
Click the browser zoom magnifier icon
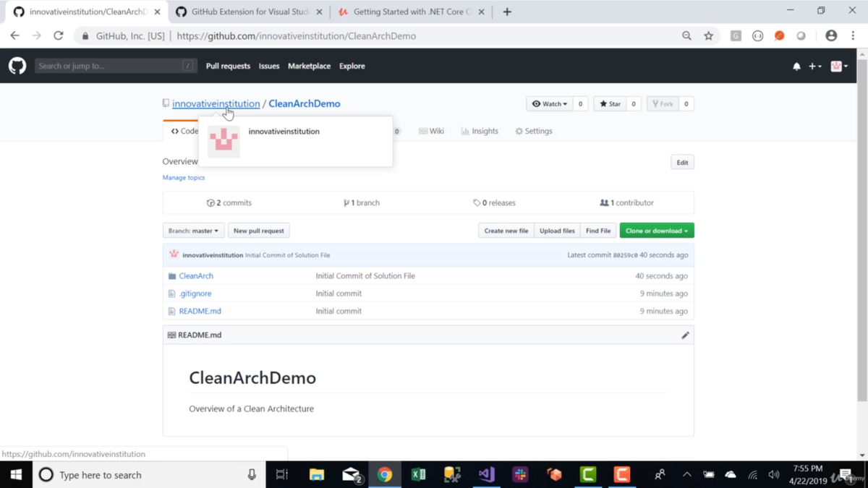click(x=686, y=35)
